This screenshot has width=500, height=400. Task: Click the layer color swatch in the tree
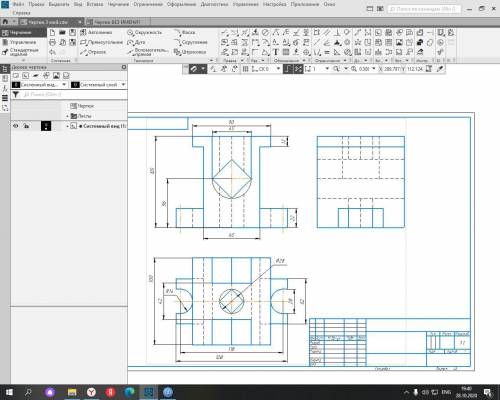[x=46, y=126]
